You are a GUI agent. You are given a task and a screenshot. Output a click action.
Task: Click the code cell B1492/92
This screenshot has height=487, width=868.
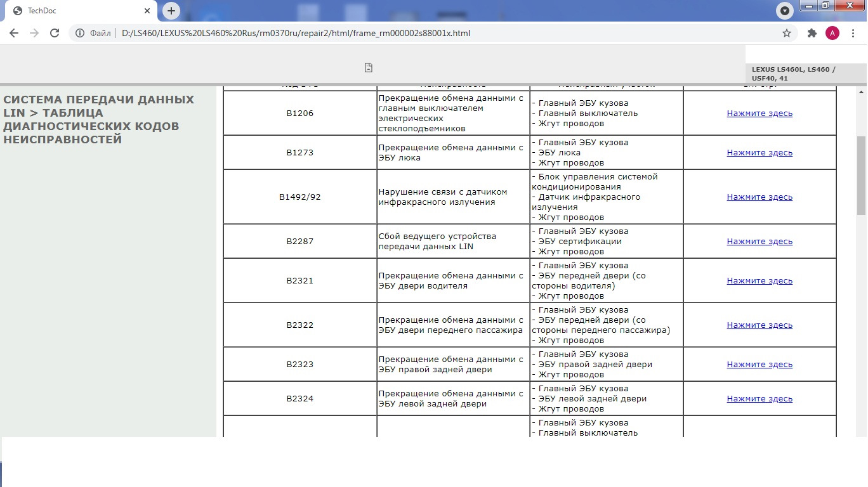pyautogui.click(x=300, y=197)
